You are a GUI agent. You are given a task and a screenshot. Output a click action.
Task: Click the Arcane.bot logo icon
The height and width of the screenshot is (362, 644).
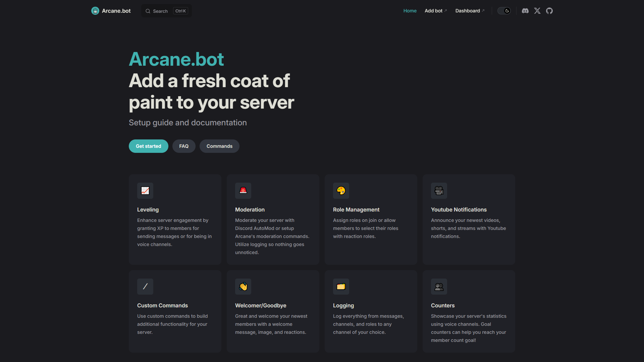click(95, 11)
